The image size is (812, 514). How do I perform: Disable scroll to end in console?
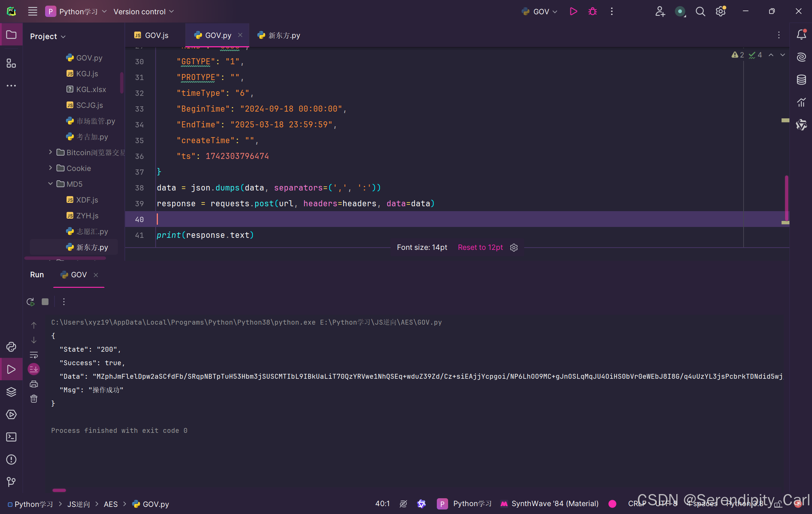34,369
